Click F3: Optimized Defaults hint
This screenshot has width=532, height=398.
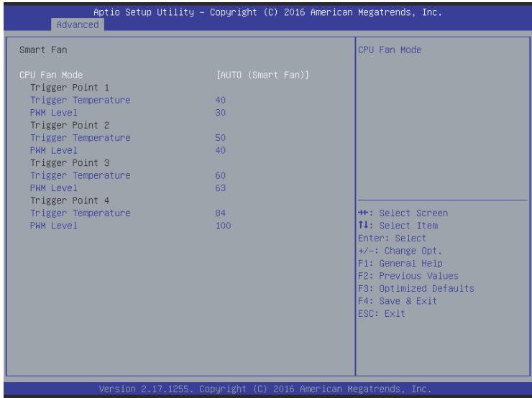[x=416, y=289]
